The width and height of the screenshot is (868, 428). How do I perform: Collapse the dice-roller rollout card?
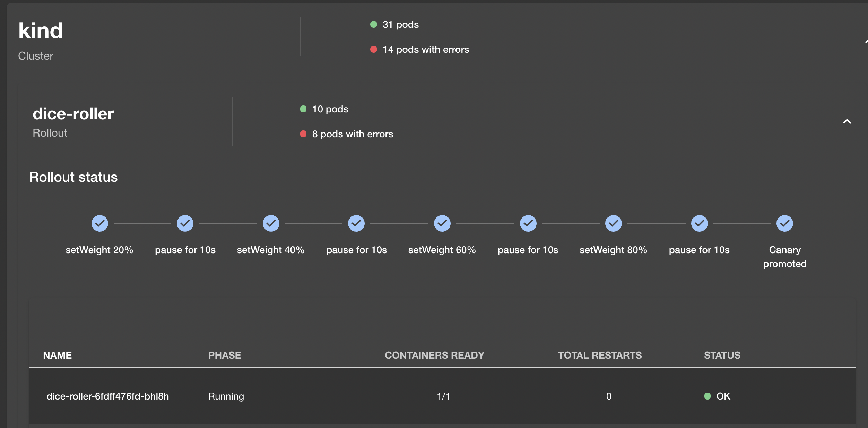click(847, 122)
